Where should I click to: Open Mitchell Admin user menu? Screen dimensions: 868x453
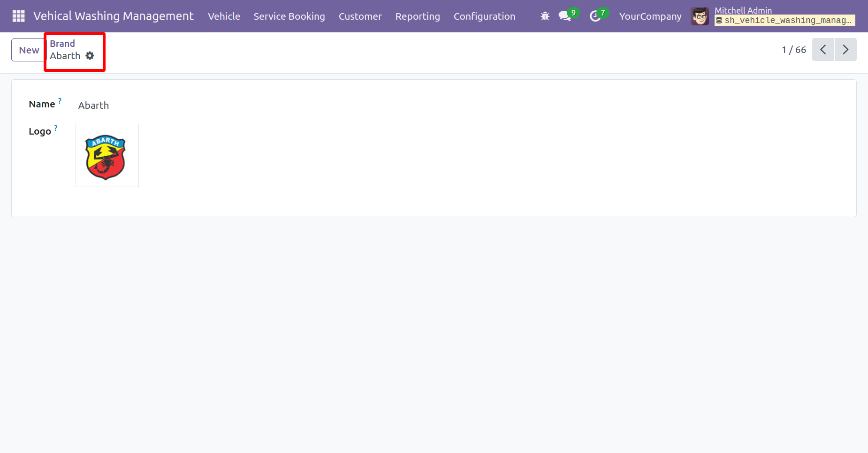click(x=773, y=16)
